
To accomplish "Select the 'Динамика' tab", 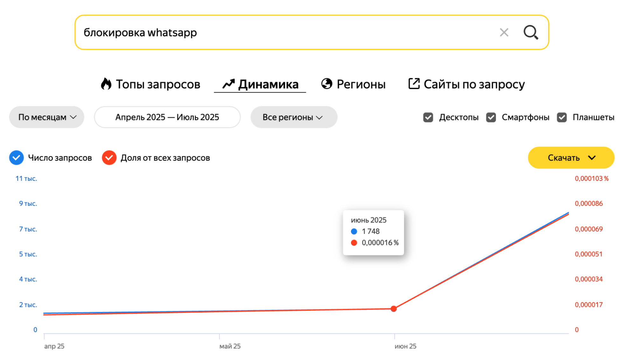I will [x=260, y=84].
